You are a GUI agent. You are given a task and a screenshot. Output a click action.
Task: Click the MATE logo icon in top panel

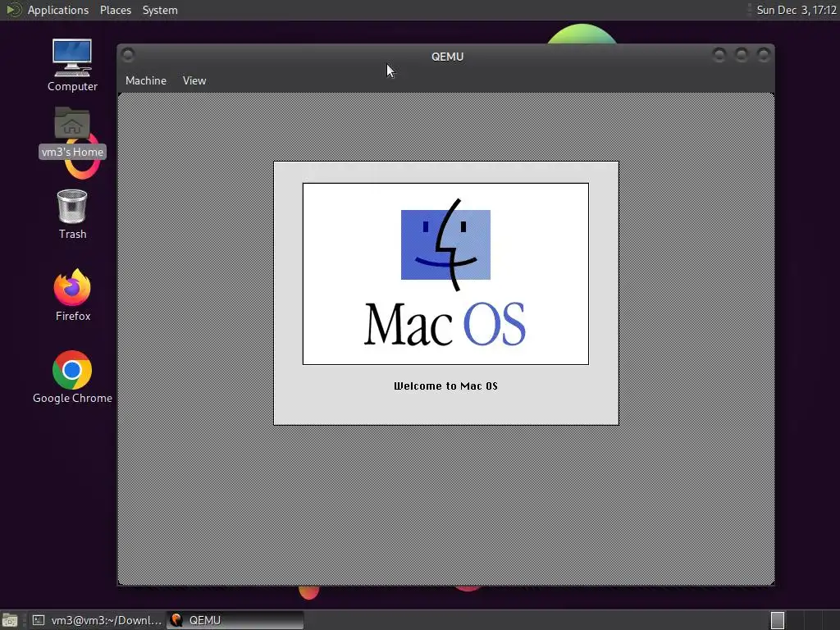pyautogui.click(x=14, y=10)
